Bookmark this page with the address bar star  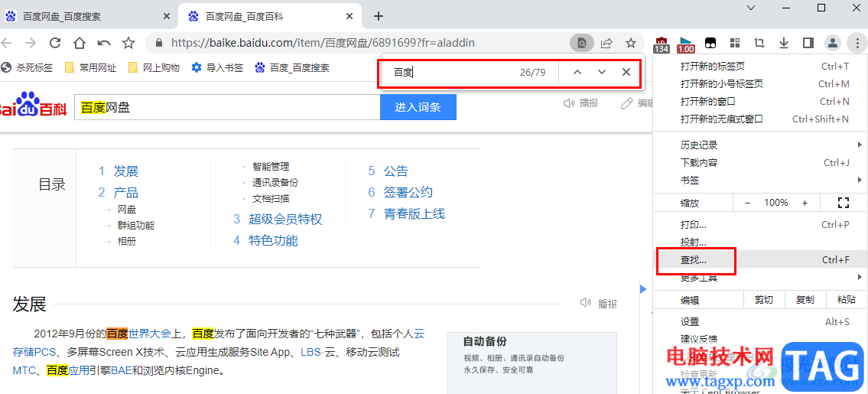point(630,43)
